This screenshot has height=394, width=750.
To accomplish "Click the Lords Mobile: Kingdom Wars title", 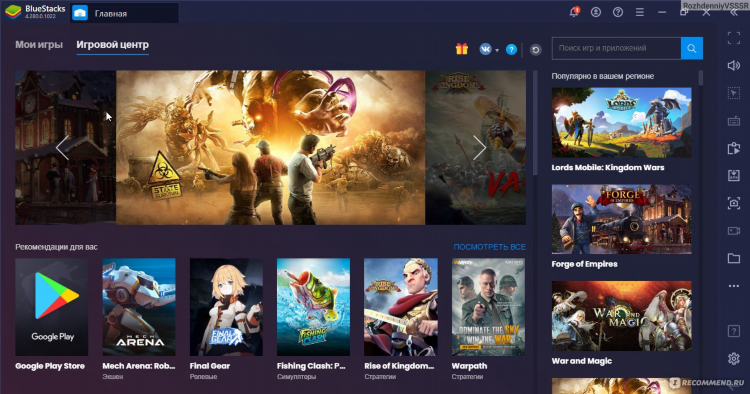I will (x=608, y=168).
